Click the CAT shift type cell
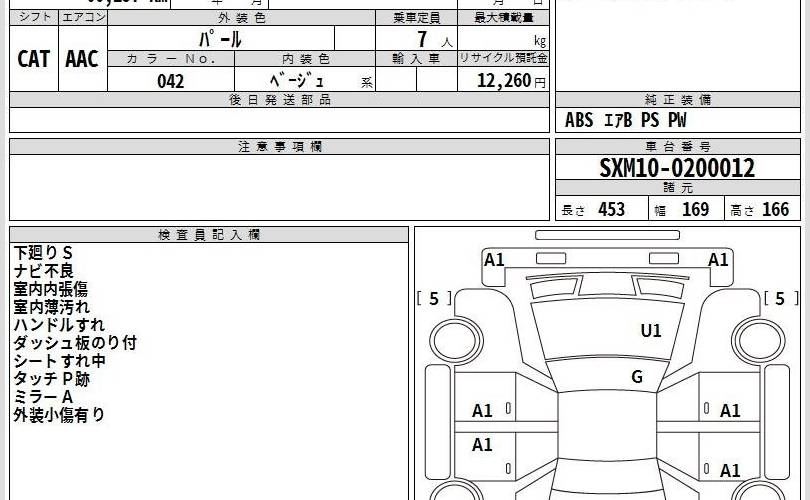The width and height of the screenshot is (810, 500). point(34,59)
